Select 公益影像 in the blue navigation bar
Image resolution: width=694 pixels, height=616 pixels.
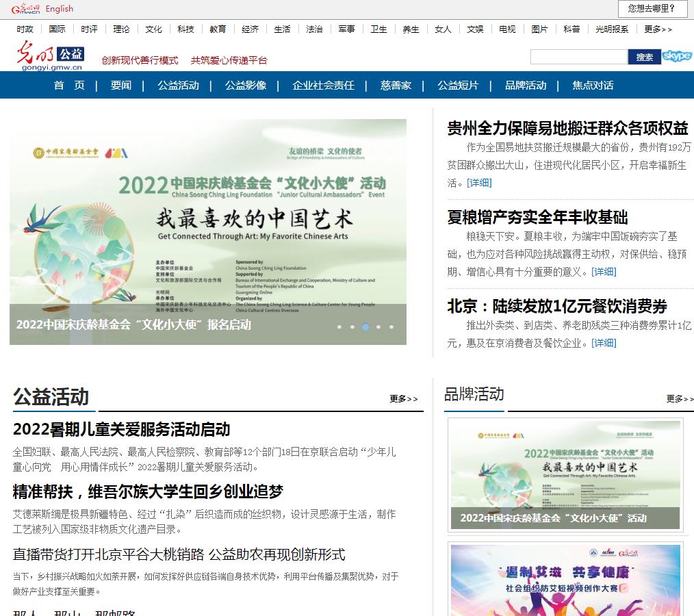pyautogui.click(x=246, y=85)
